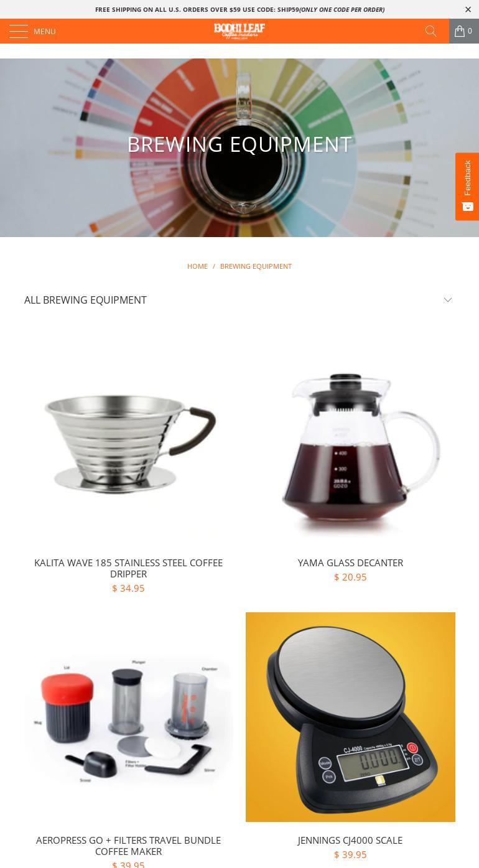Dismiss the free shipping banner
This screenshot has width=479, height=868.
468,9
